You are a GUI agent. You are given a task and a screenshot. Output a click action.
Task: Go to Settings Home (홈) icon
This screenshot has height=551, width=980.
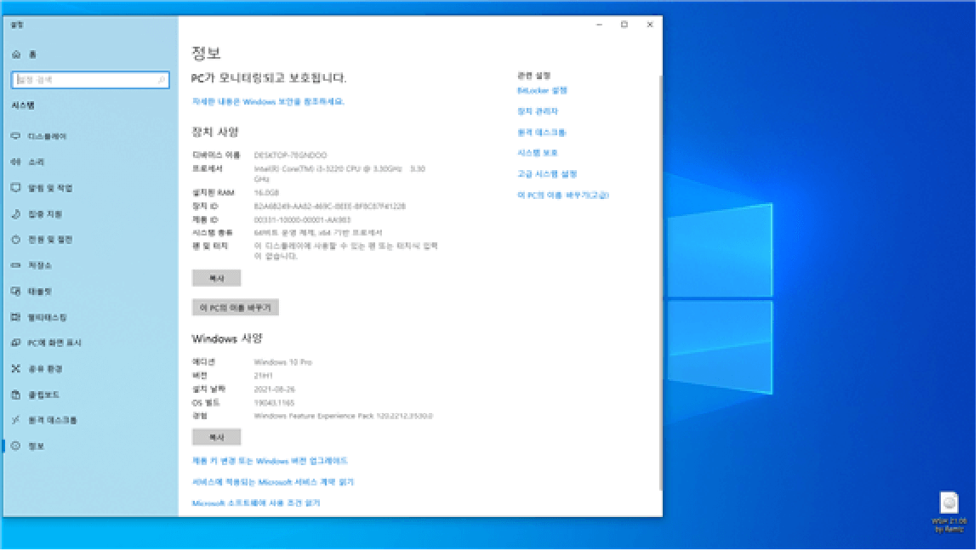click(x=16, y=54)
